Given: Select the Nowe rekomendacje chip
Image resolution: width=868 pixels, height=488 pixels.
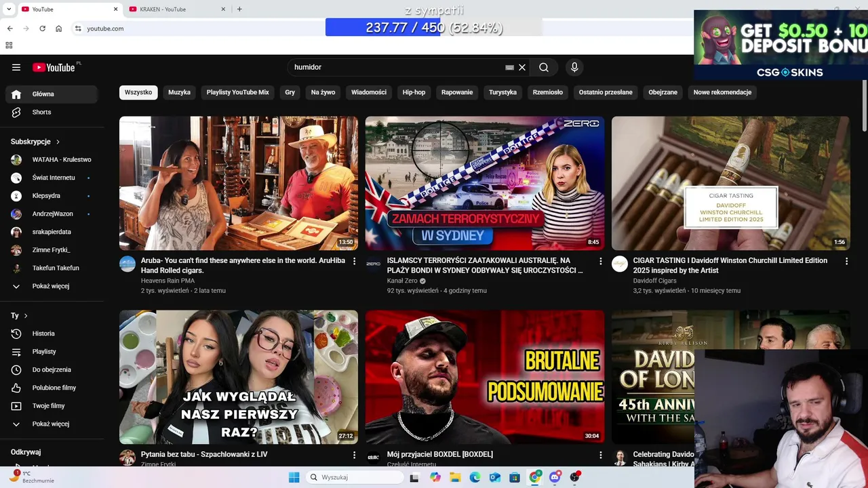Looking at the screenshot, I should 722,92.
